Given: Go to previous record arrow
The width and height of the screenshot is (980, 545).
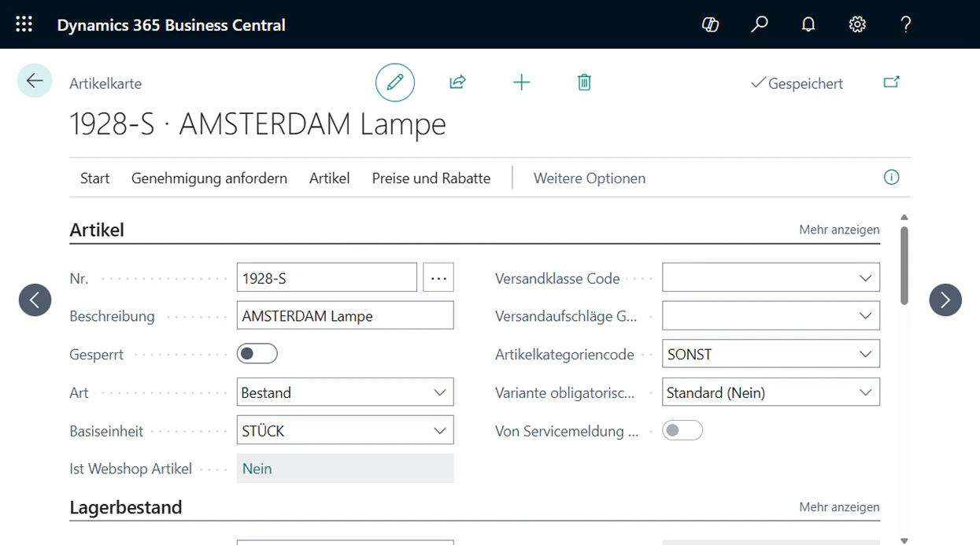Looking at the screenshot, I should (x=35, y=300).
